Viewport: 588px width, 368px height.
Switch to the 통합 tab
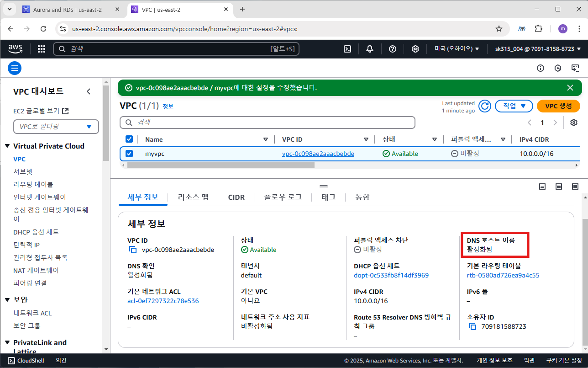pos(362,197)
